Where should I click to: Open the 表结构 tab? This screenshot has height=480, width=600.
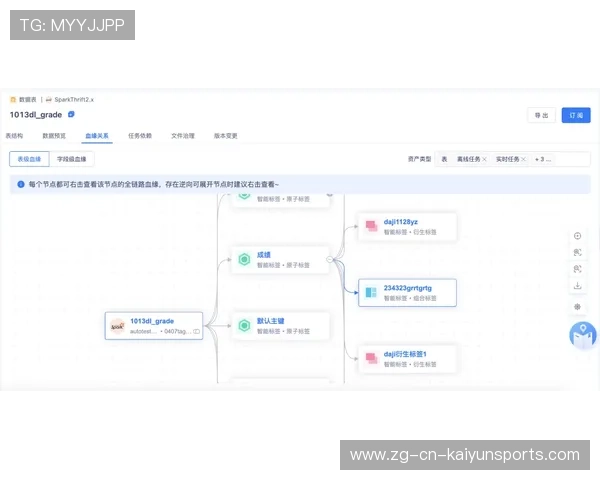coord(14,136)
